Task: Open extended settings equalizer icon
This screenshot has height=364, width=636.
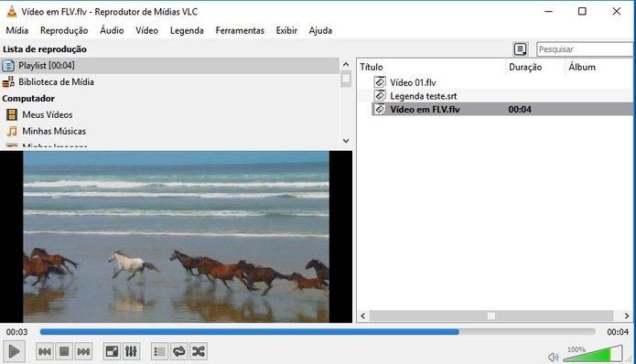Action: point(131,351)
